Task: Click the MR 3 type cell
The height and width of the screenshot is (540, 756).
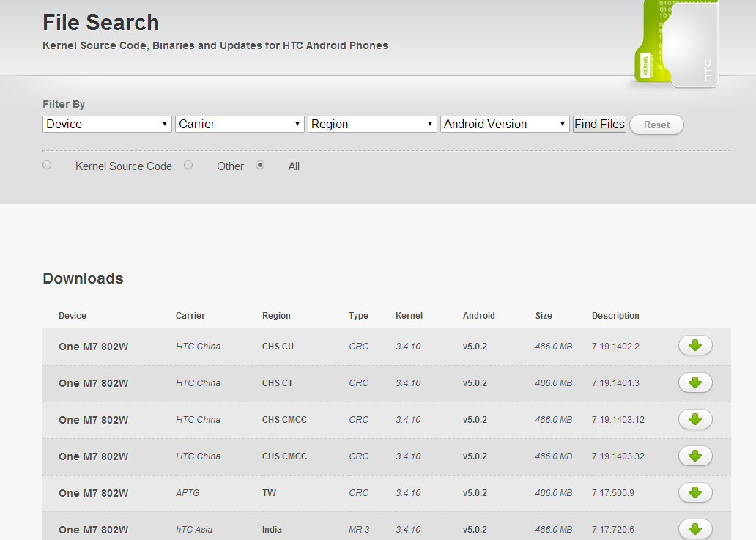Action: (x=359, y=530)
